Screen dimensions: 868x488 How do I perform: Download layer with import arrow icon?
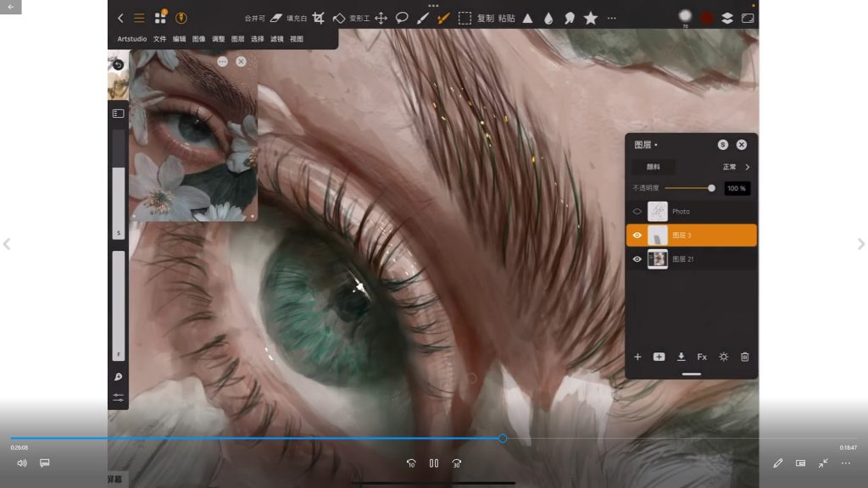tap(681, 357)
